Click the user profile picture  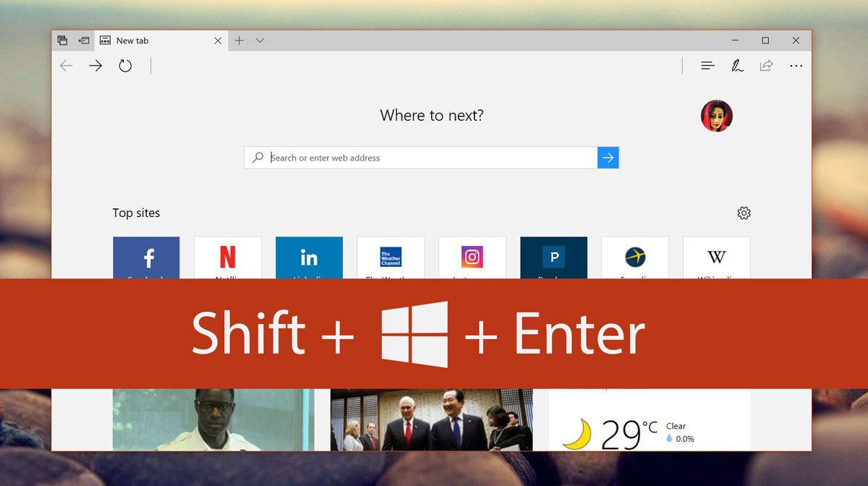pos(716,116)
